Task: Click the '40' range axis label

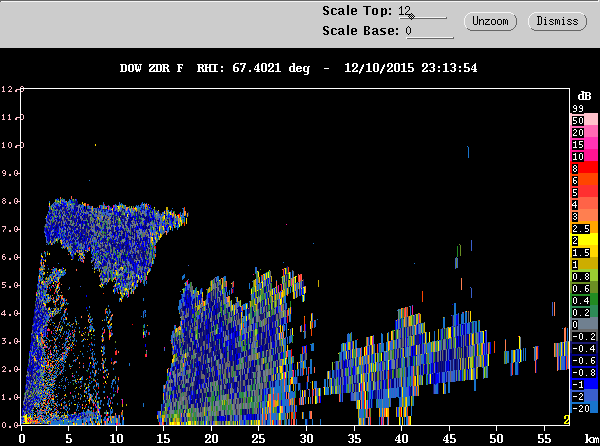Action: click(x=401, y=438)
